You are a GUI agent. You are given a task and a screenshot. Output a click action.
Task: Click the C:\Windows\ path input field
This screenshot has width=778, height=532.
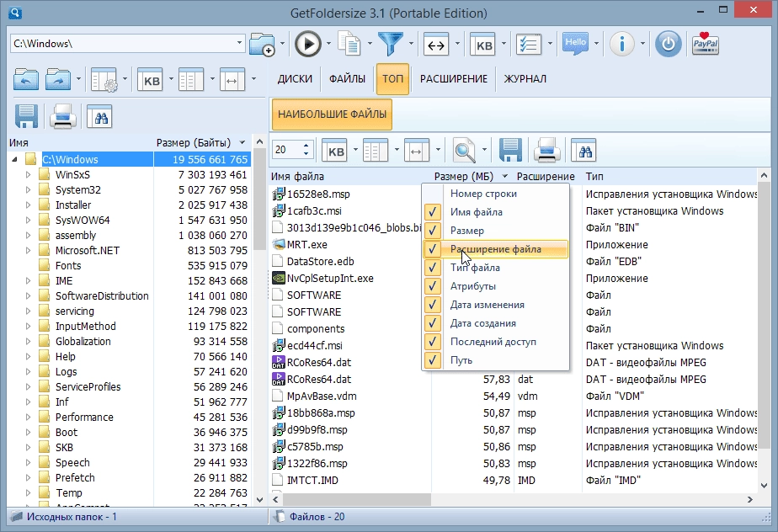(123, 44)
